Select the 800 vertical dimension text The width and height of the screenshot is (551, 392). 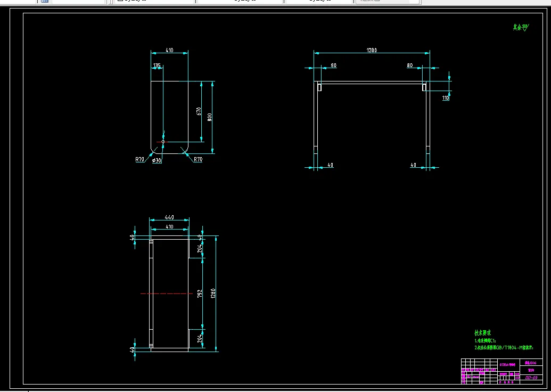(209, 117)
